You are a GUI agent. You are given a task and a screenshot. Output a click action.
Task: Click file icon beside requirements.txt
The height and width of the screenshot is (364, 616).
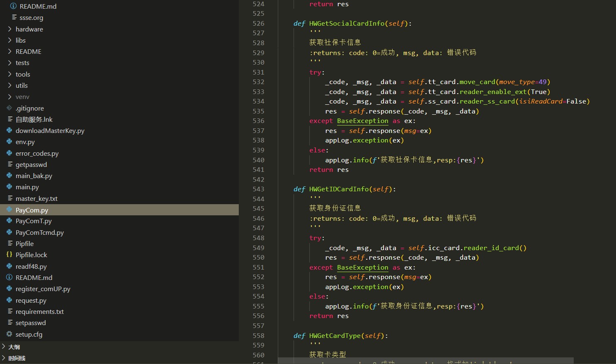(x=10, y=311)
